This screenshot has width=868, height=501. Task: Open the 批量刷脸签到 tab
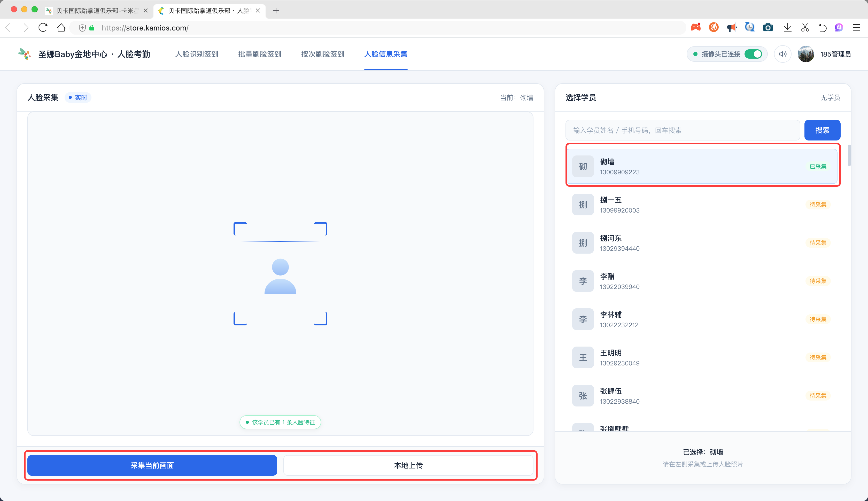(260, 54)
